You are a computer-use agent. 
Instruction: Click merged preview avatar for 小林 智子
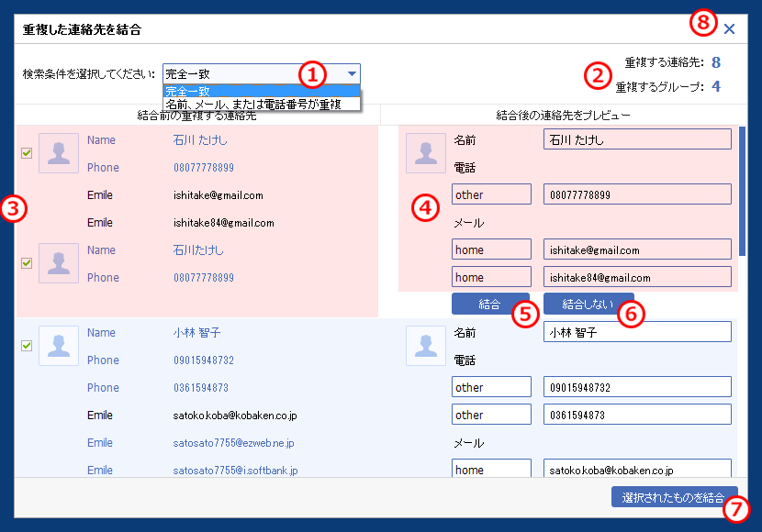[426, 346]
